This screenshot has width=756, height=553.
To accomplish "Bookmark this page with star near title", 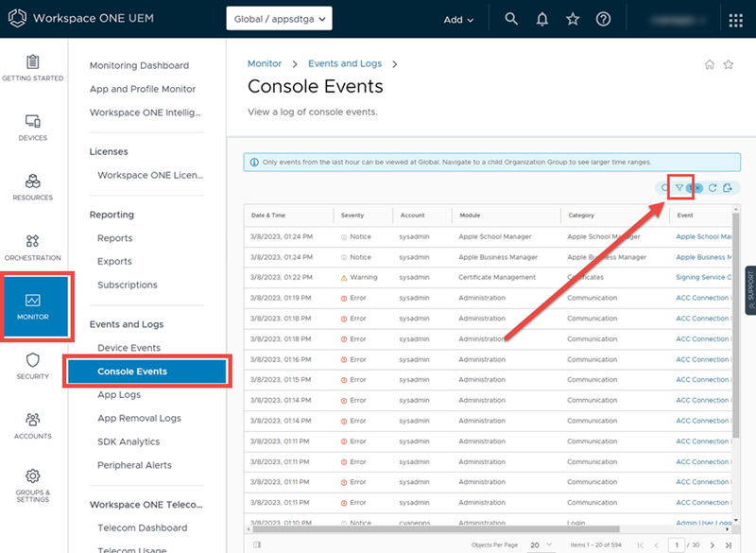I will tap(729, 64).
